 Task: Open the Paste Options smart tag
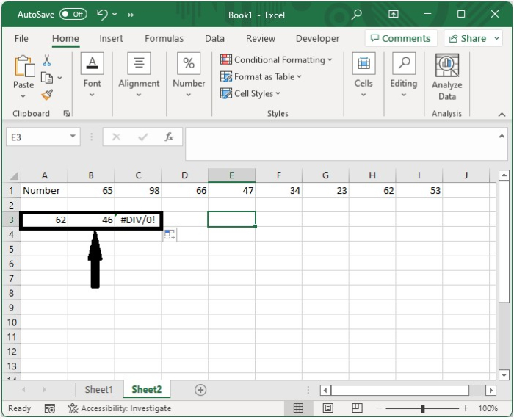[170, 235]
